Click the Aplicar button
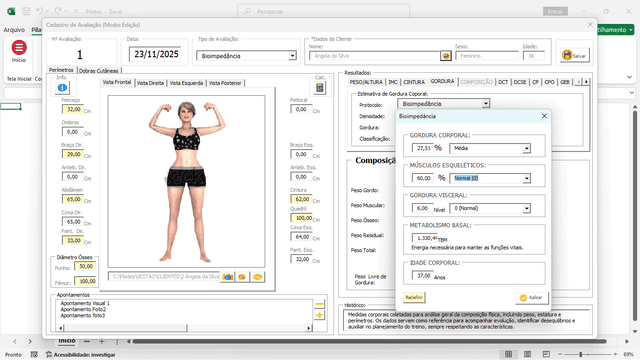Image resolution: width=640 pixels, height=360 pixels. click(532, 298)
